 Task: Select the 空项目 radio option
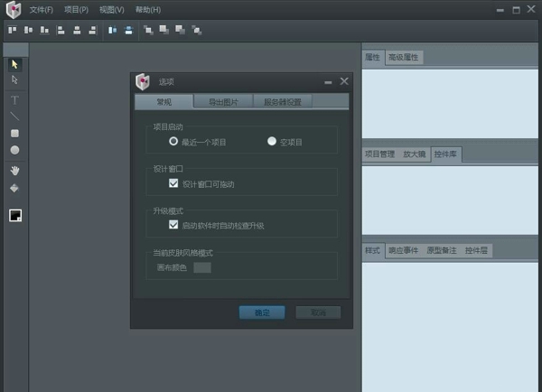click(x=271, y=141)
